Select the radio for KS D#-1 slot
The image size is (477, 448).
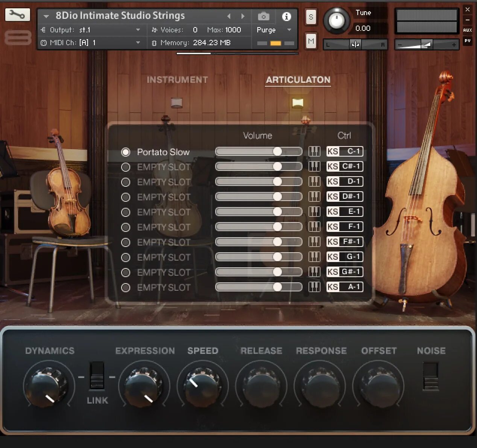click(126, 197)
